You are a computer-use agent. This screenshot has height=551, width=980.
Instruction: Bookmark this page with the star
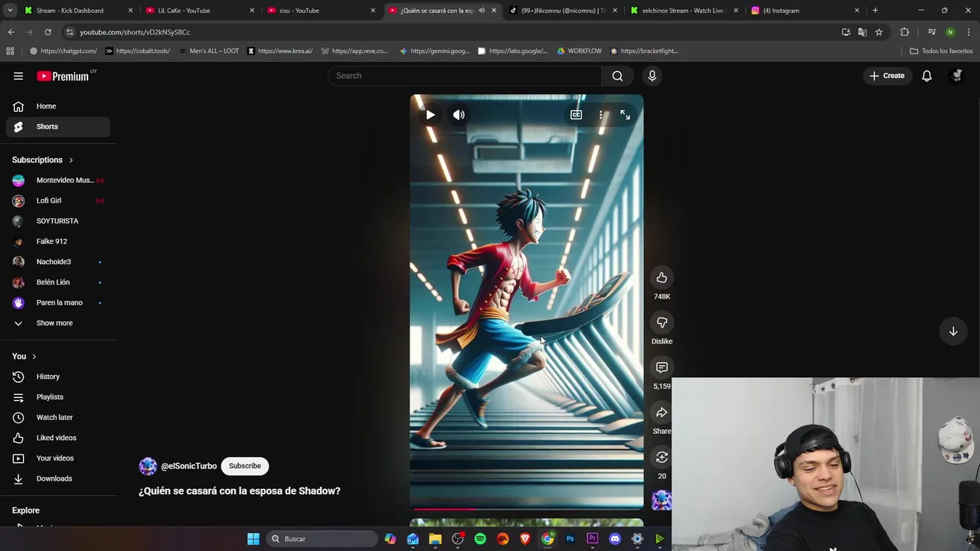(x=879, y=32)
